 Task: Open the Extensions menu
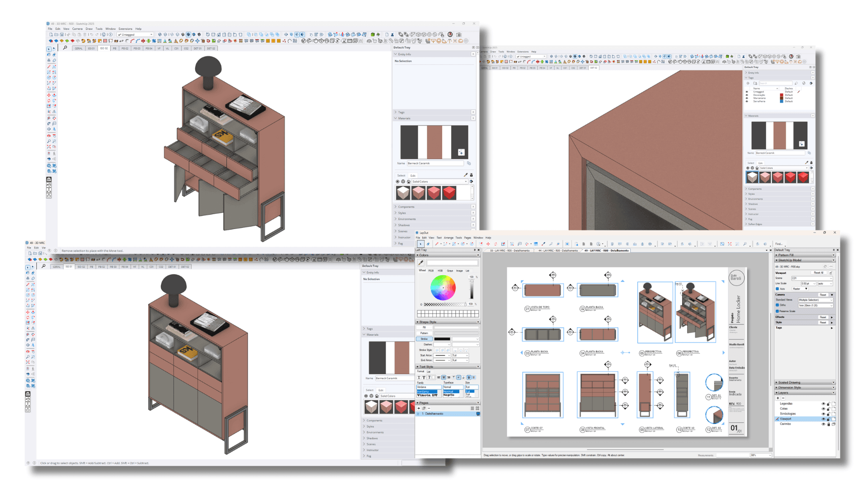pyautogui.click(x=125, y=29)
